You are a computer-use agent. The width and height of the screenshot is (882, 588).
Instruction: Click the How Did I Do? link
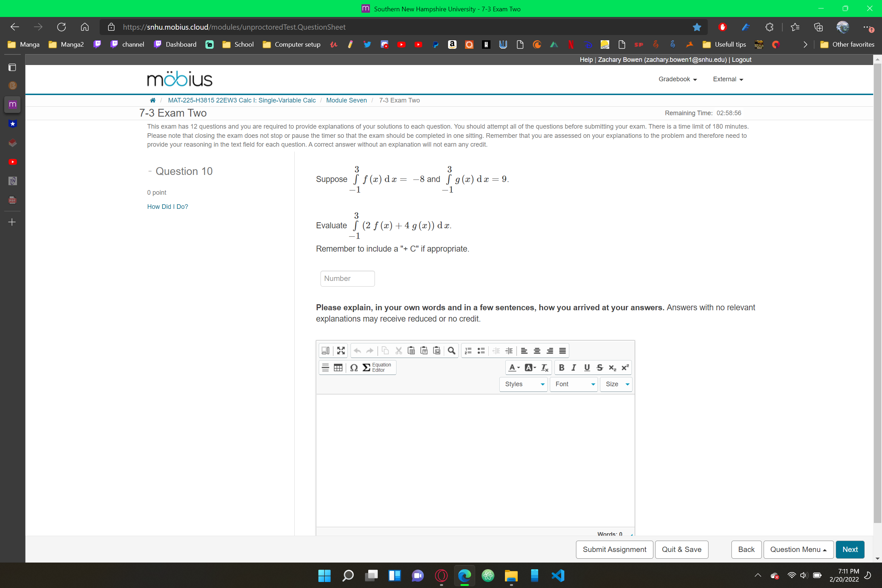tap(167, 206)
